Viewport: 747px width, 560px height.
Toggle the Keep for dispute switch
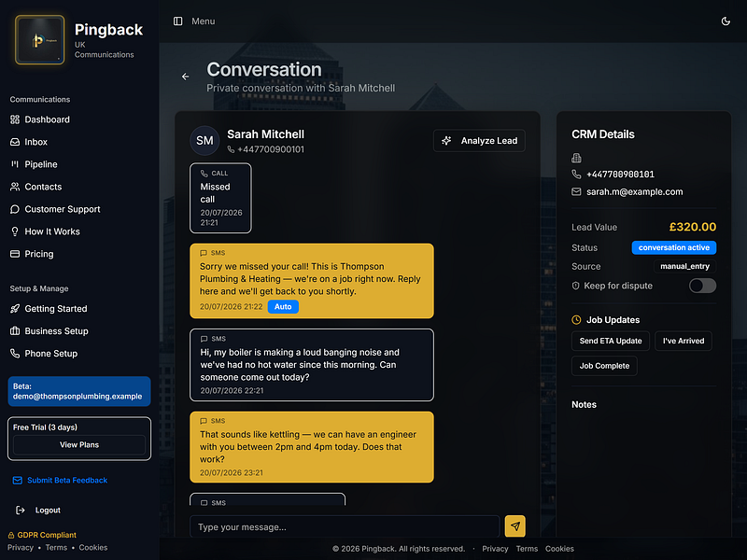coord(703,286)
